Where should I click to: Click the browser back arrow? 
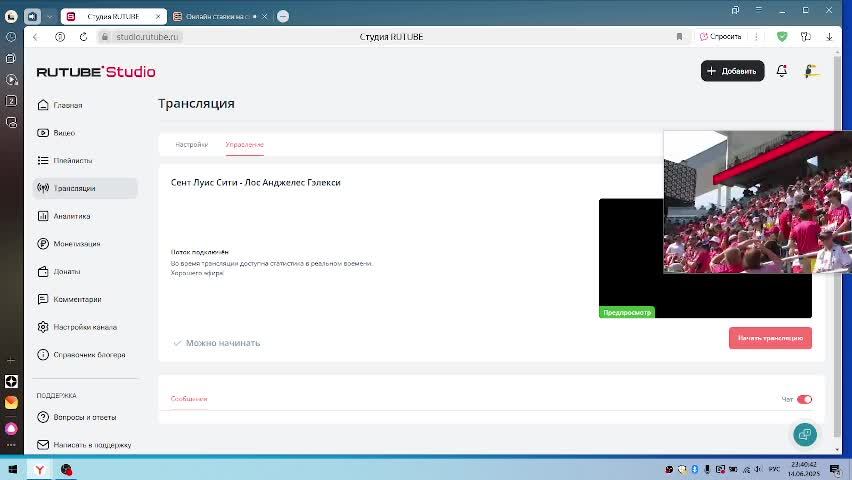(x=36, y=37)
